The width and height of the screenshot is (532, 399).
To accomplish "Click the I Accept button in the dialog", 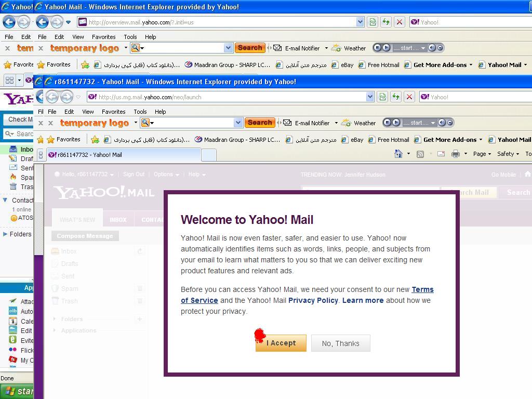I will point(281,343).
